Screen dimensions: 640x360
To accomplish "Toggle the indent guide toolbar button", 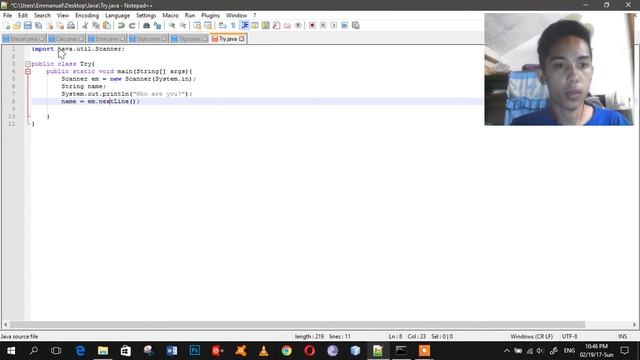I will (244, 25).
